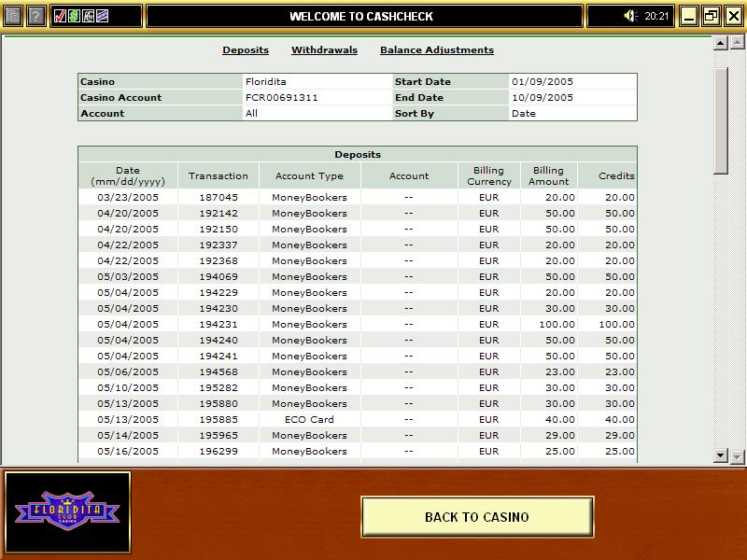This screenshot has height=560, width=747.
Task: Click the scroll up arrow at top
Action: pyautogui.click(x=720, y=43)
